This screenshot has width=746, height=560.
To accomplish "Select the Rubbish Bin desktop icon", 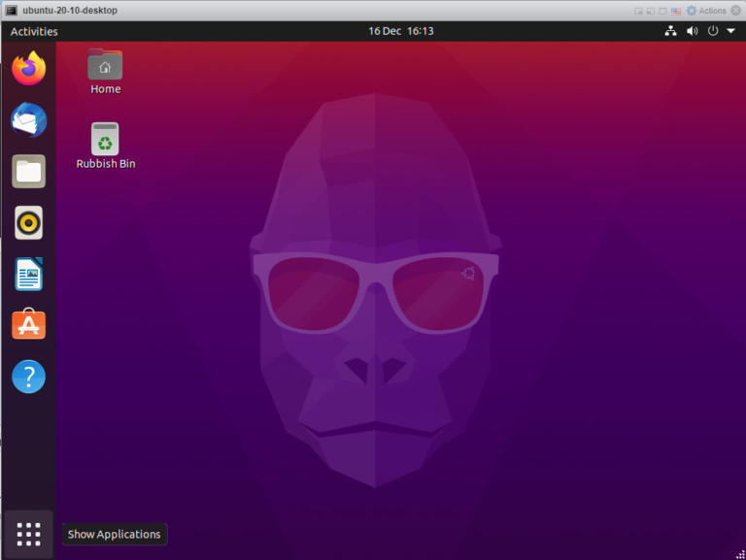I will tap(105, 139).
